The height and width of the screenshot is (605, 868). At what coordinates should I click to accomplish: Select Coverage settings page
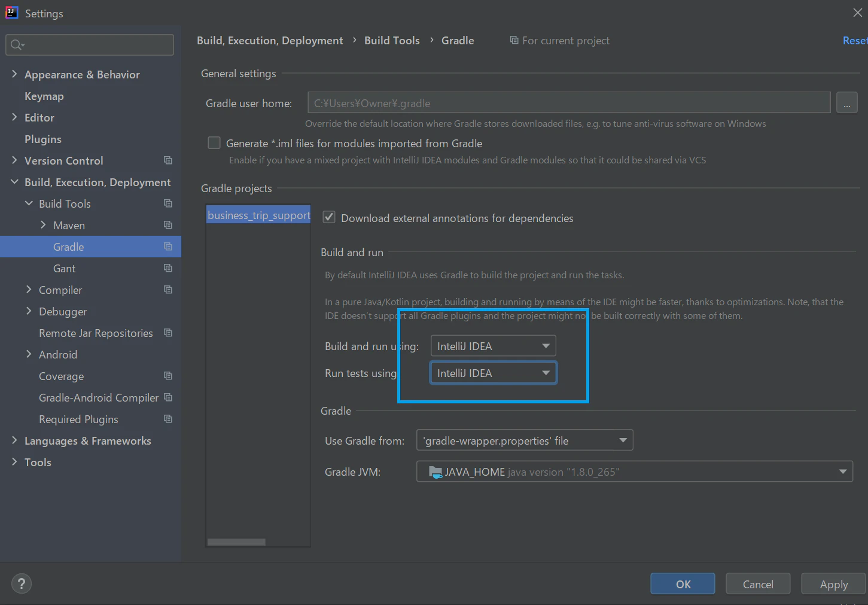(x=62, y=376)
